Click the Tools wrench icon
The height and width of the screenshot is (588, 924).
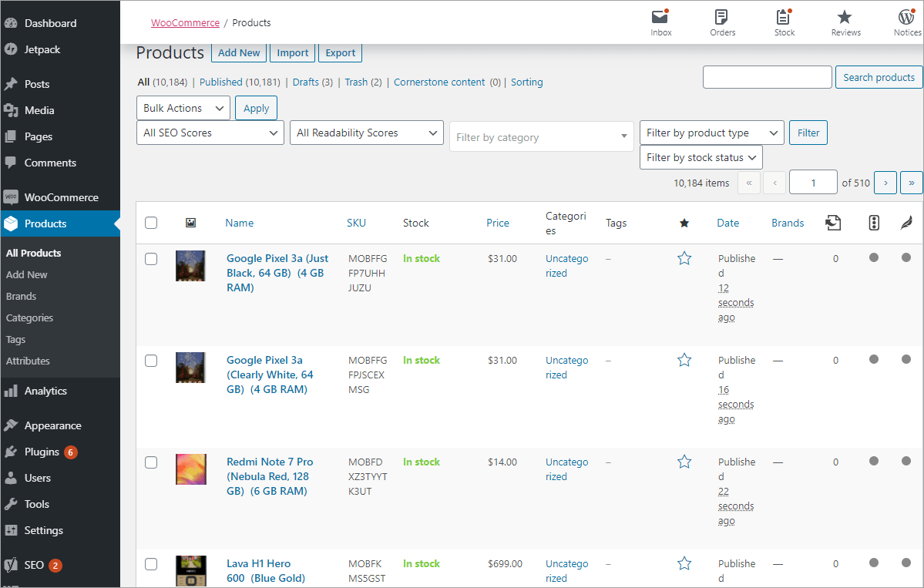click(x=11, y=504)
